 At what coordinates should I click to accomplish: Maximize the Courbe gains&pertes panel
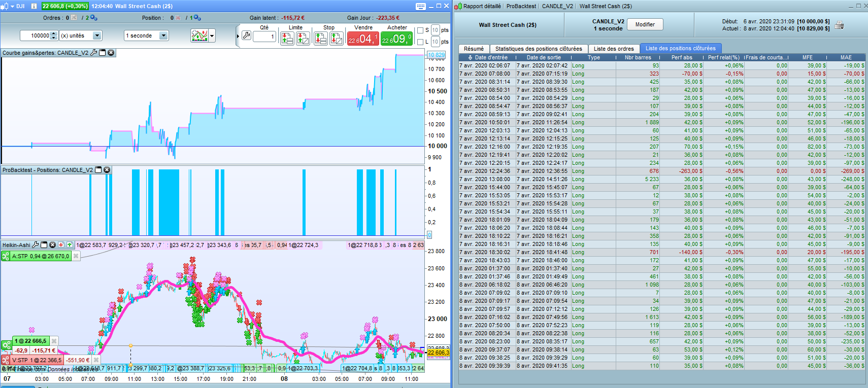point(103,53)
